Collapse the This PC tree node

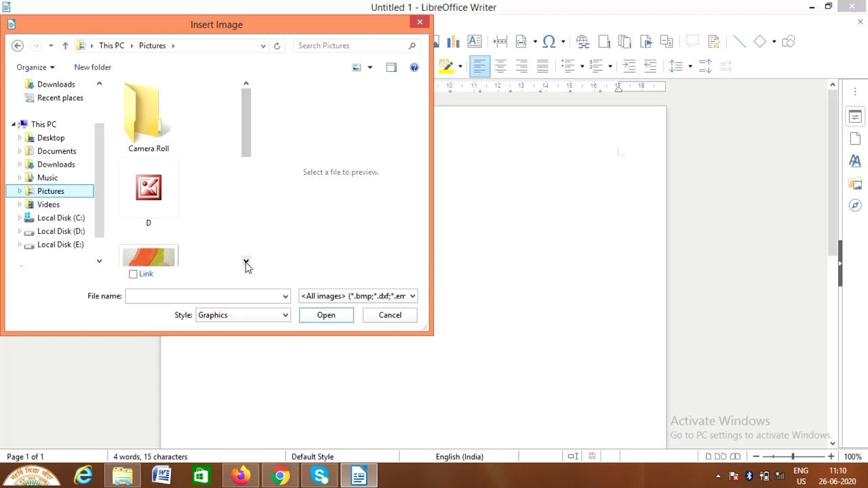[x=14, y=125]
